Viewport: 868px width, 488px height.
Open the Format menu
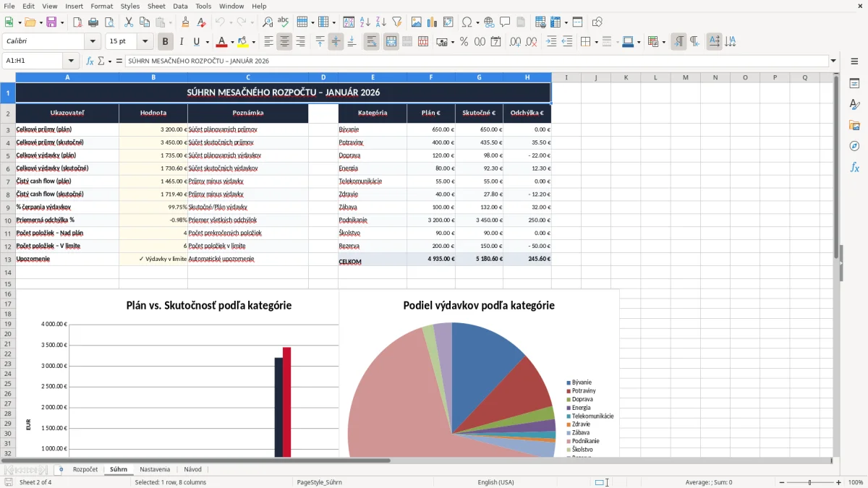[101, 6]
